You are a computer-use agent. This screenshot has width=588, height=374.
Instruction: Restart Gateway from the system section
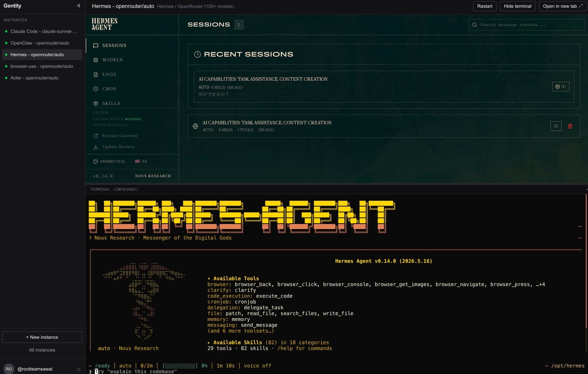(x=120, y=136)
